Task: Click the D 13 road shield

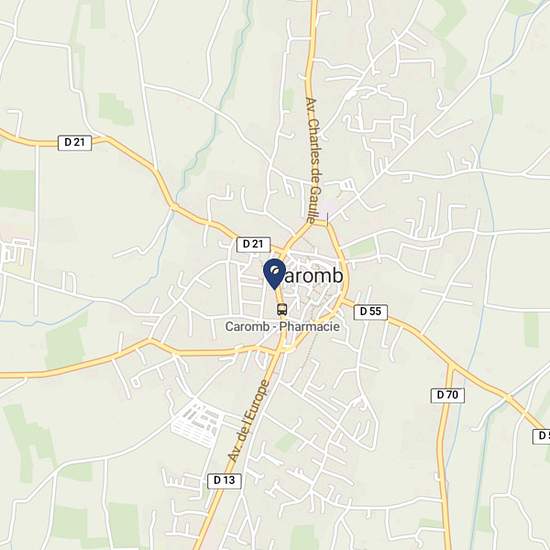Action: 224,481
